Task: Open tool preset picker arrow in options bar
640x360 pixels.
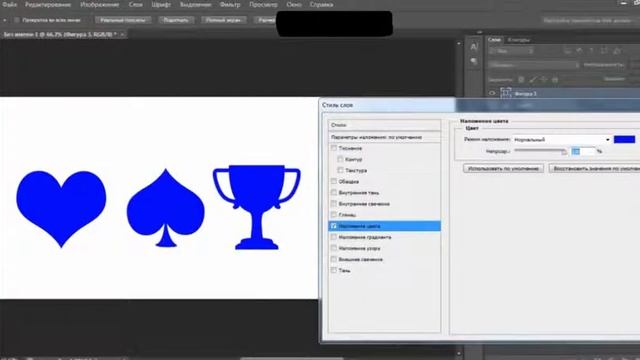Action: point(4,20)
